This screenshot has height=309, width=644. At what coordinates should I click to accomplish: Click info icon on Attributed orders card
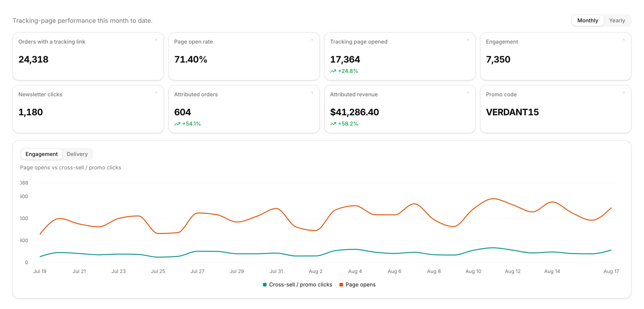[x=312, y=92]
